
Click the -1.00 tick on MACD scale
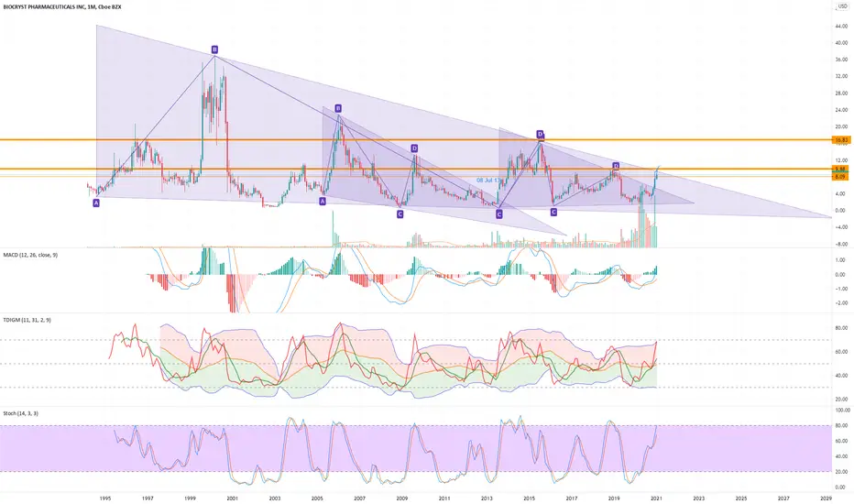(x=841, y=289)
